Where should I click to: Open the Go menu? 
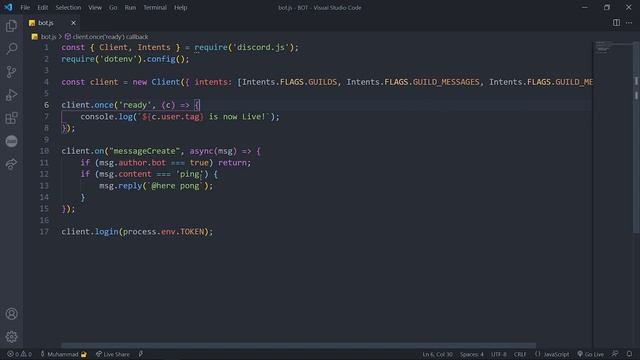click(113, 7)
